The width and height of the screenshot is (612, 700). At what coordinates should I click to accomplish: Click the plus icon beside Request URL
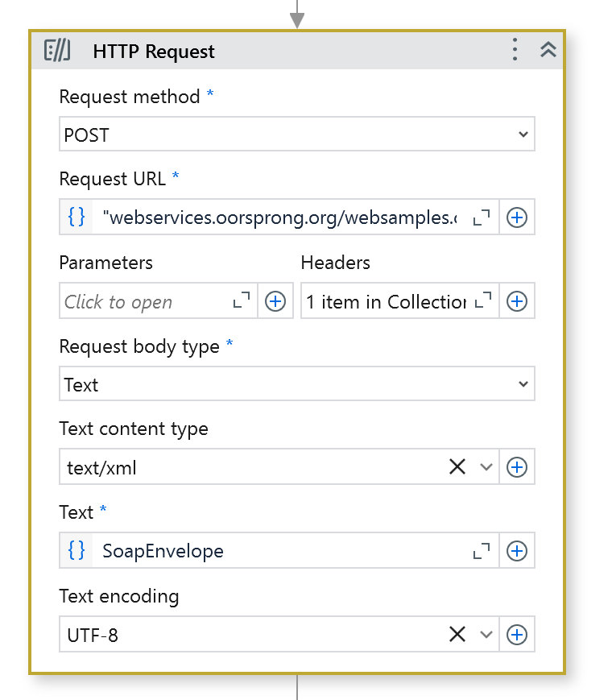[517, 217]
